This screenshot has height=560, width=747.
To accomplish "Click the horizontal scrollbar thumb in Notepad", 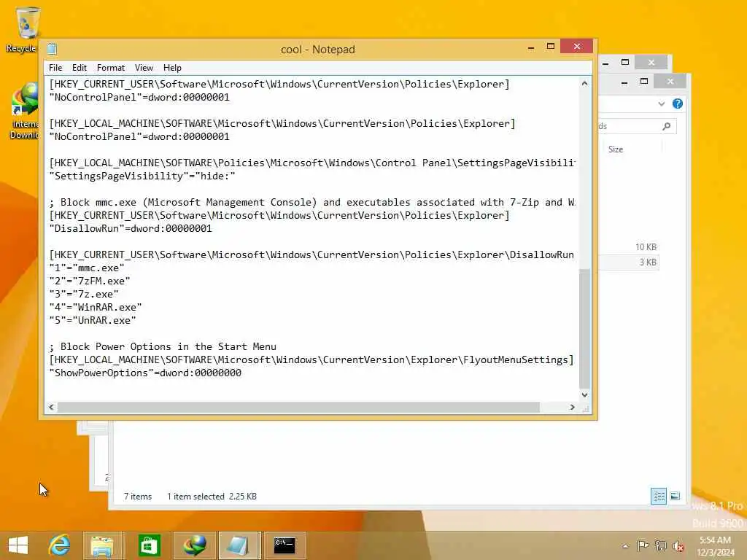I will coord(298,407).
